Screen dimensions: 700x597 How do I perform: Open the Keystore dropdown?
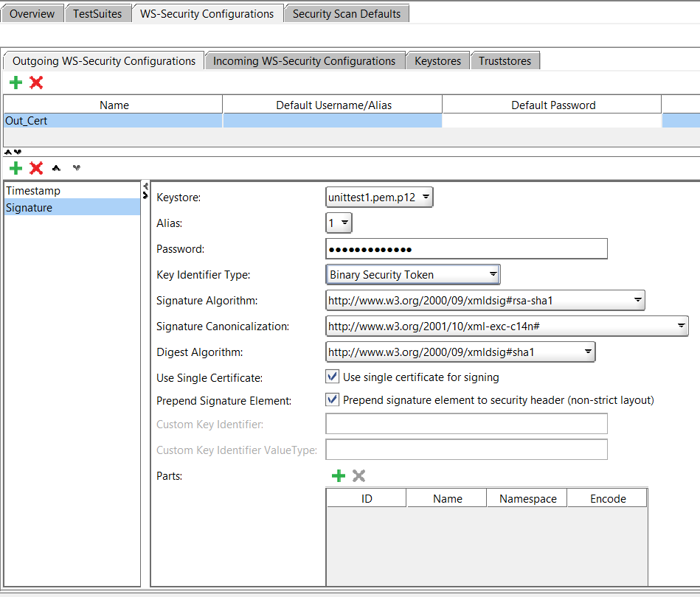point(379,197)
